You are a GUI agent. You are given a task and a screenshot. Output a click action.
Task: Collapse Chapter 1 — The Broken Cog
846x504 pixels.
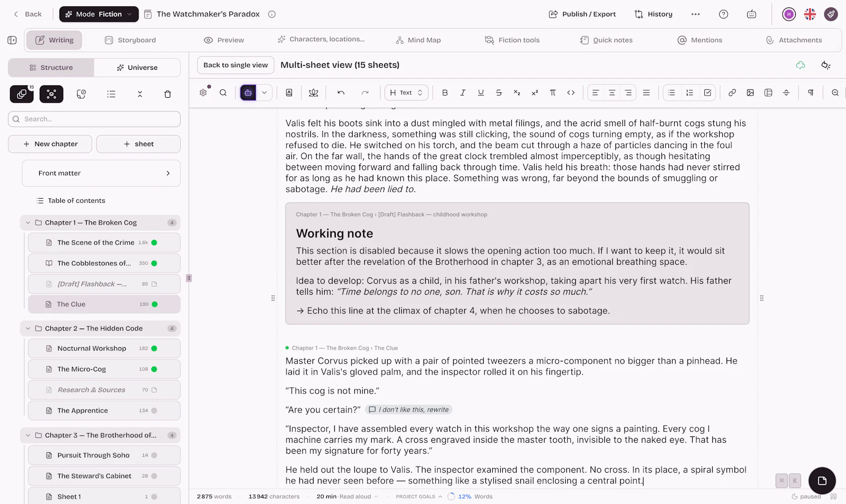click(28, 222)
